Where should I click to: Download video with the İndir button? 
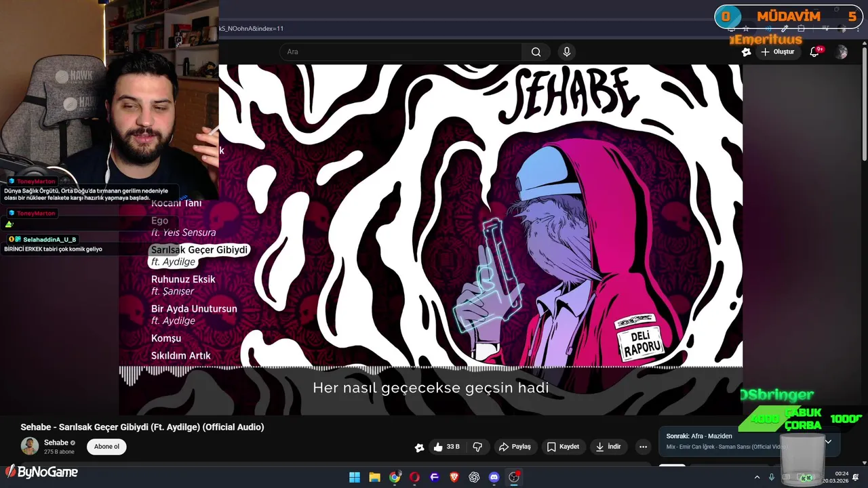[608, 447]
